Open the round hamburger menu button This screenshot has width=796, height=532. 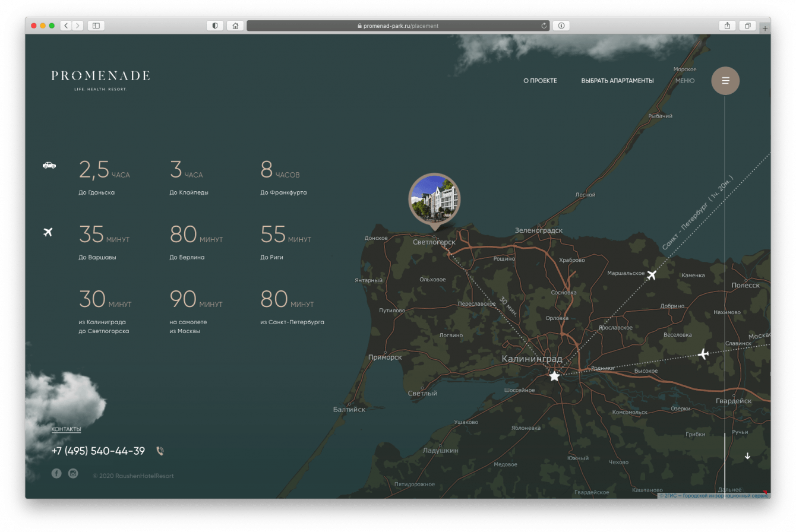coord(725,81)
